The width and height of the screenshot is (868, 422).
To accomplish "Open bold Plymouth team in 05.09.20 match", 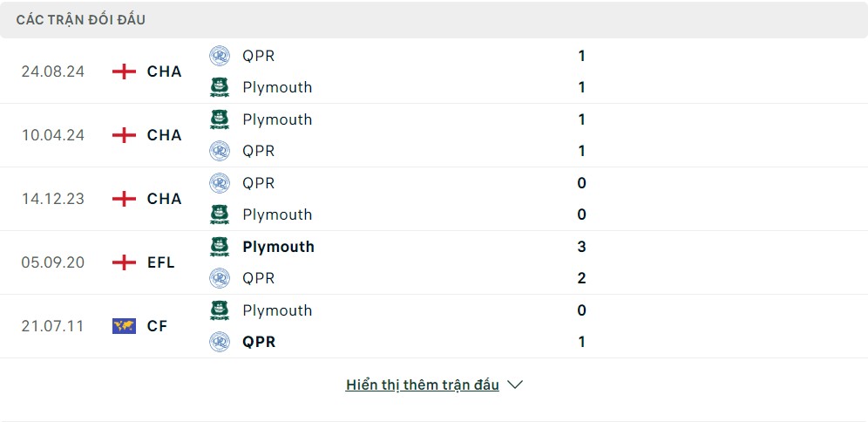I will [279, 247].
